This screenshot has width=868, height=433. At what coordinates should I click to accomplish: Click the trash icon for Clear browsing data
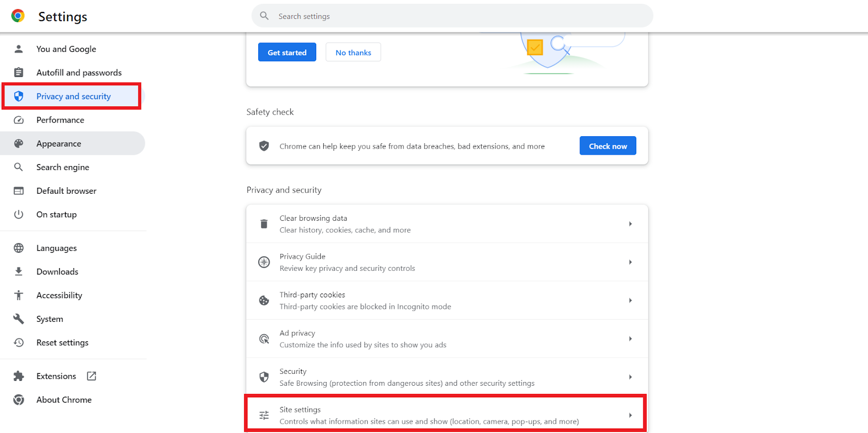click(x=264, y=224)
